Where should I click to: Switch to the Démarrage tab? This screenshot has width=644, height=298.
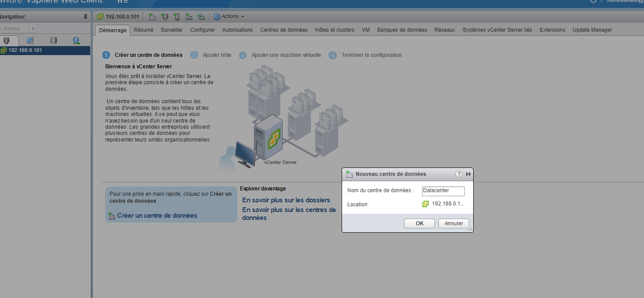click(x=113, y=30)
